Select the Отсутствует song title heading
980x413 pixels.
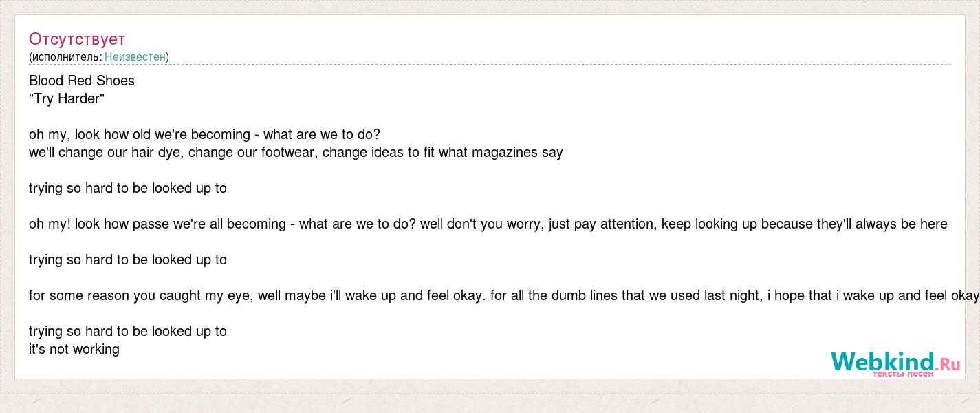(x=77, y=39)
